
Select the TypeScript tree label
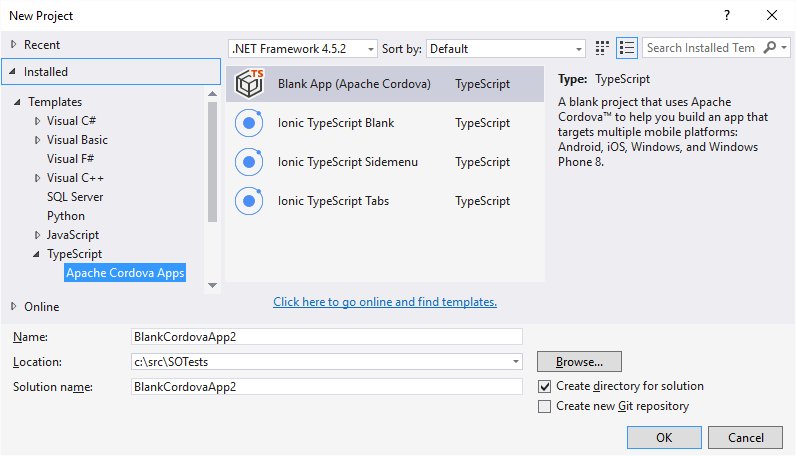tap(75, 254)
